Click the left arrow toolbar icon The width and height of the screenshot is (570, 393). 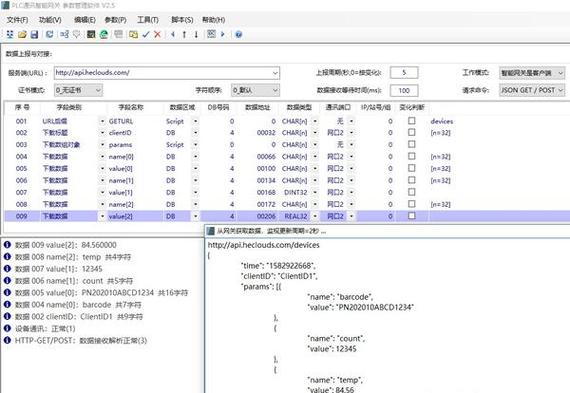pyautogui.click(x=173, y=34)
